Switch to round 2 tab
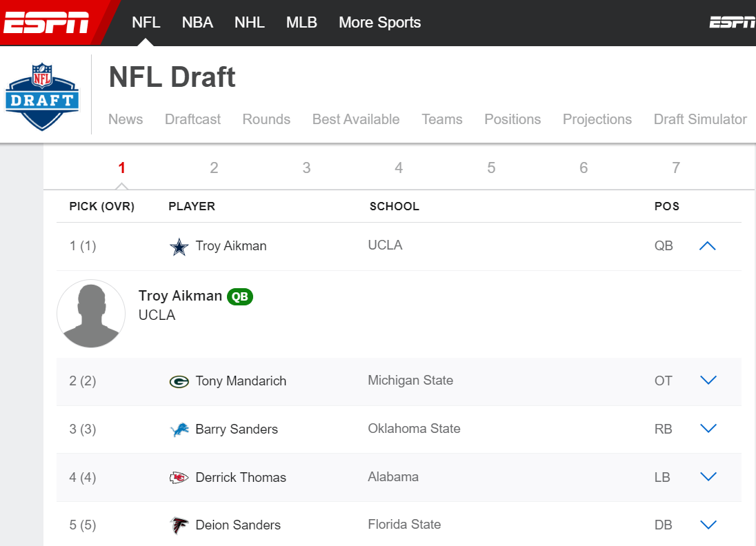Image resolution: width=756 pixels, height=546 pixels. pos(214,168)
